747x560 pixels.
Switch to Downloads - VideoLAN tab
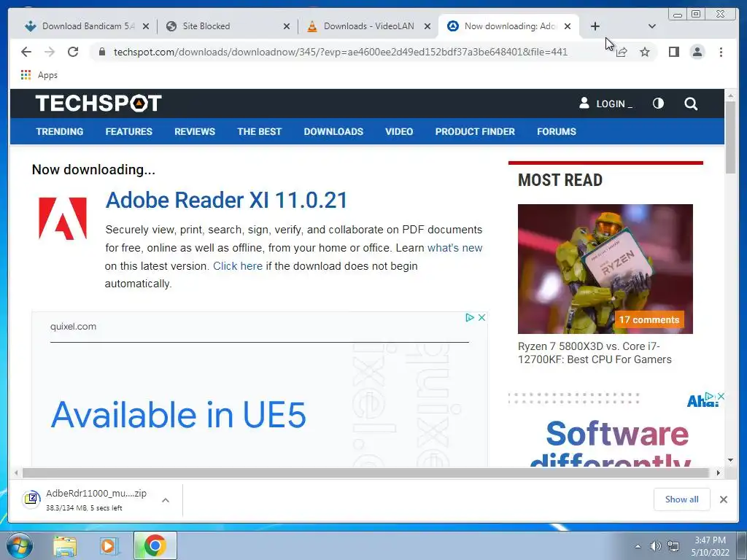(x=368, y=26)
